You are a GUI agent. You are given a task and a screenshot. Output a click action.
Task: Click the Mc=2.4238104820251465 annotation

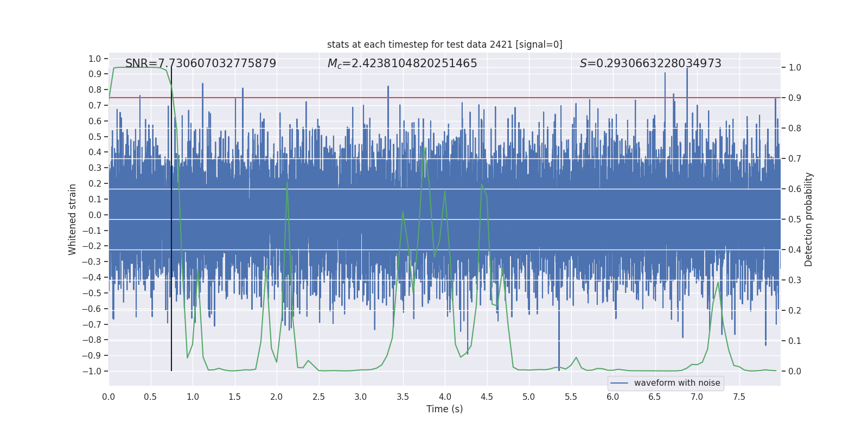click(403, 63)
